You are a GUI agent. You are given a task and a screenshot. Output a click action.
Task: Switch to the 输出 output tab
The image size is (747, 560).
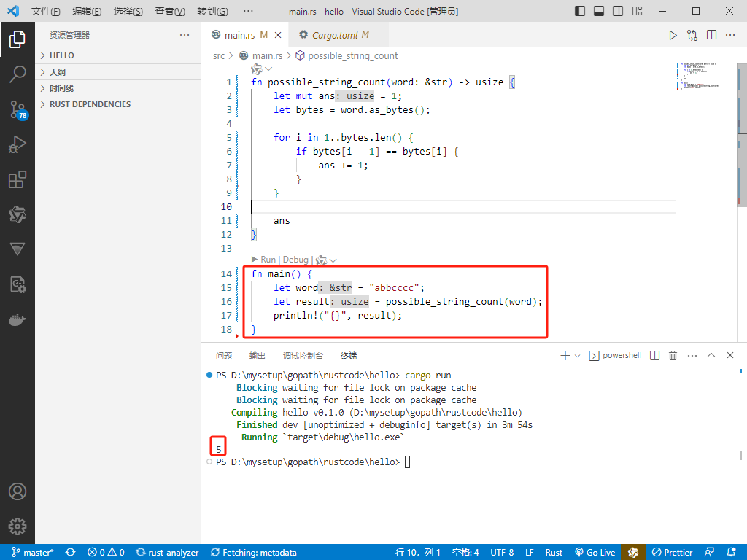(258, 356)
